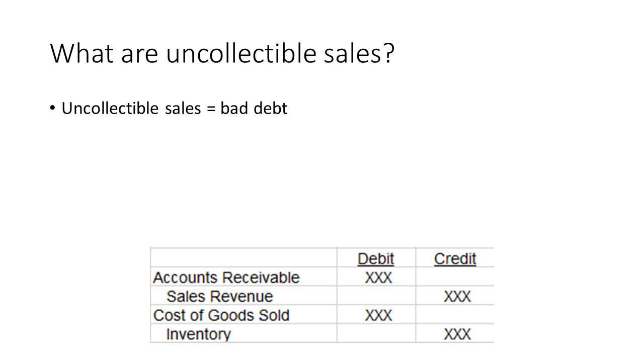This screenshot has width=644, height=362.
Task: Select the 'Debit' column header
Action: click(376, 259)
